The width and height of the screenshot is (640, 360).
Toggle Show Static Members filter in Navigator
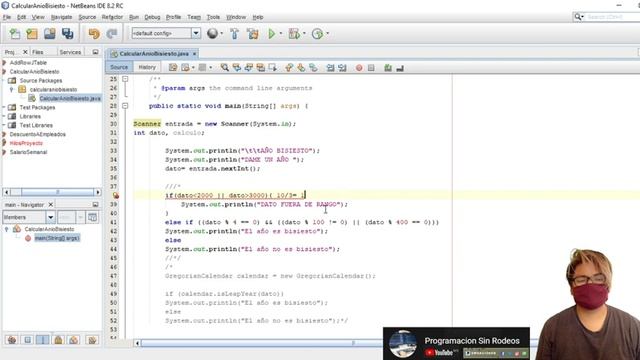click(42, 340)
